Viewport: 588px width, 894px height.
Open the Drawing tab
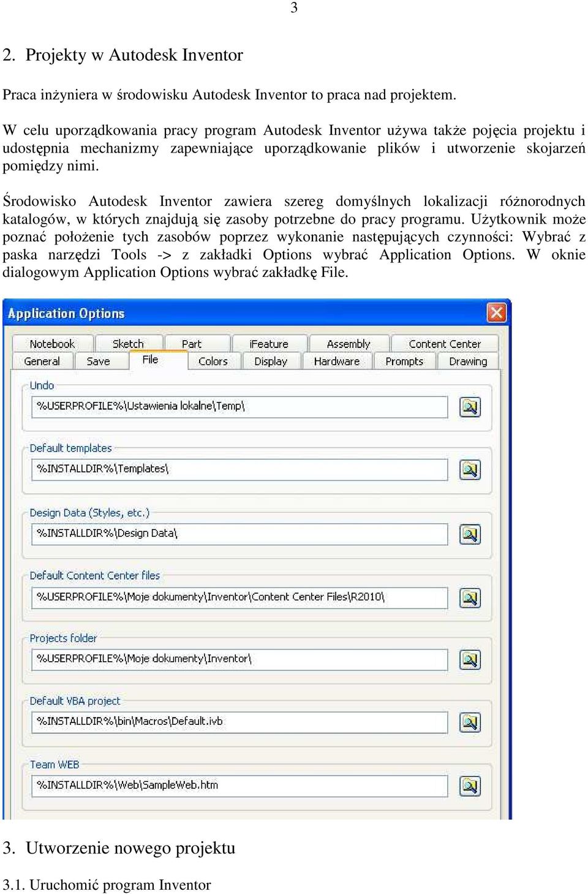click(x=469, y=362)
